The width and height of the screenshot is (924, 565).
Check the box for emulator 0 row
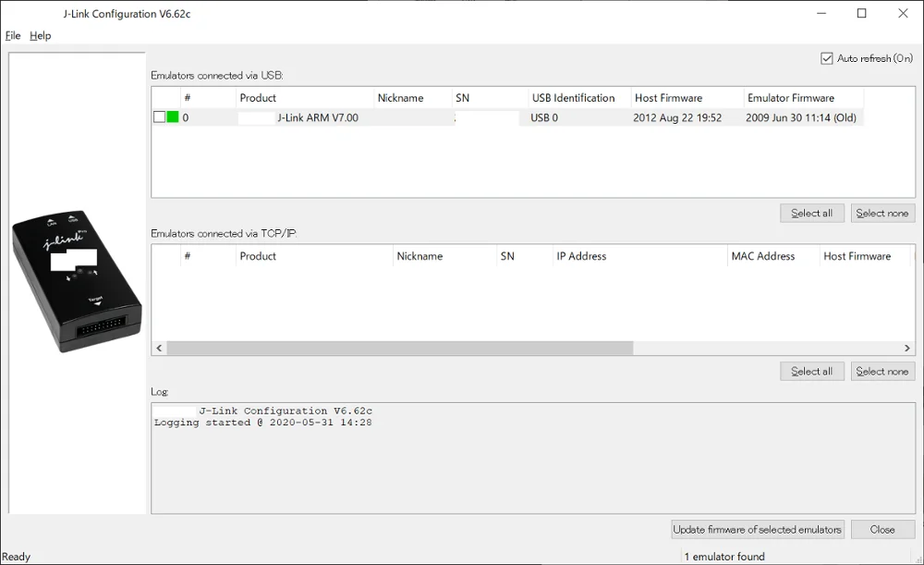pos(159,117)
